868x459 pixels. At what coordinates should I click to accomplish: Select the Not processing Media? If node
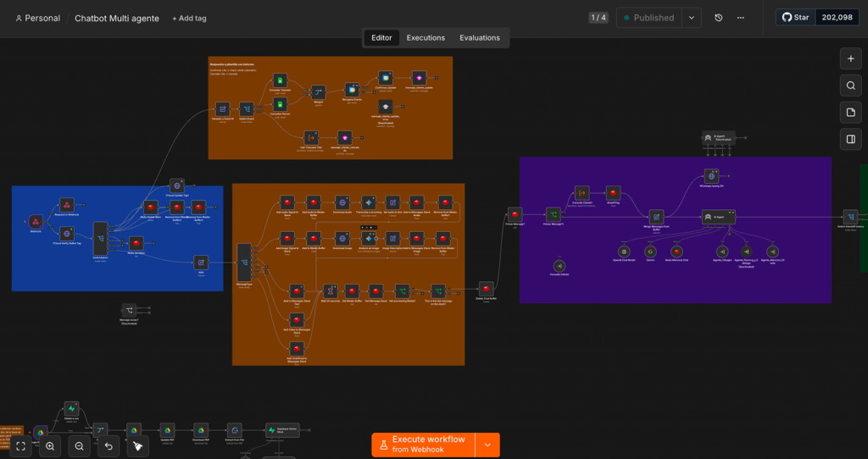point(403,290)
